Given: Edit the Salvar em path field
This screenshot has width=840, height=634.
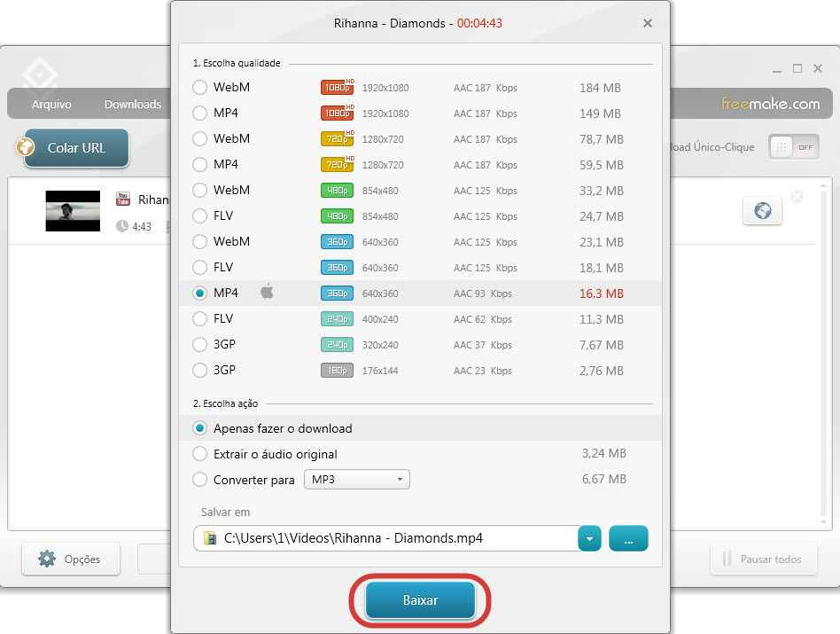Looking at the screenshot, I should [x=385, y=538].
